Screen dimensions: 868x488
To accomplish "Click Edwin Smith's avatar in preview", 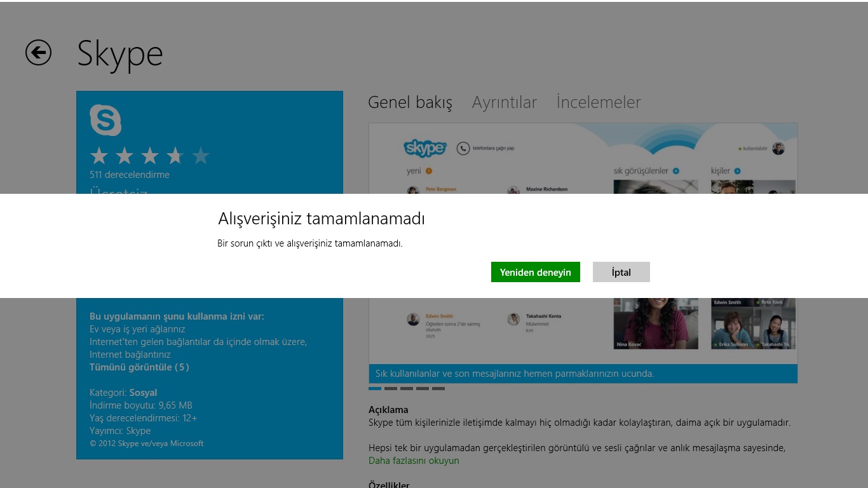I will click(x=413, y=320).
